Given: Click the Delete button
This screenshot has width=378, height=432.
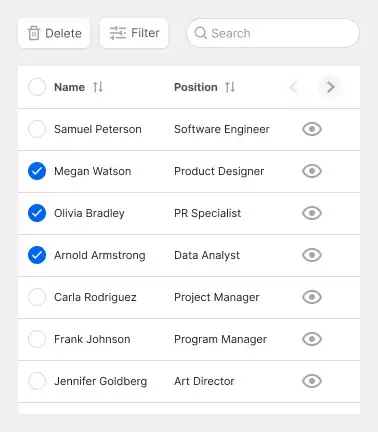Looking at the screenshot, I should tap(54, 33).
